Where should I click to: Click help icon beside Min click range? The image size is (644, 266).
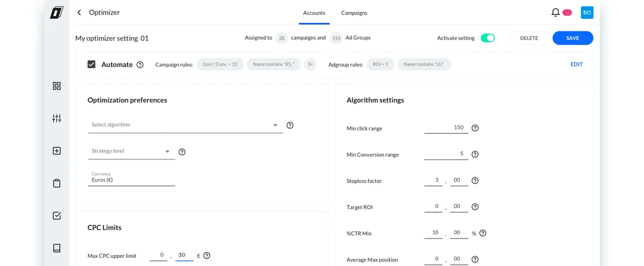click(474, 128)
